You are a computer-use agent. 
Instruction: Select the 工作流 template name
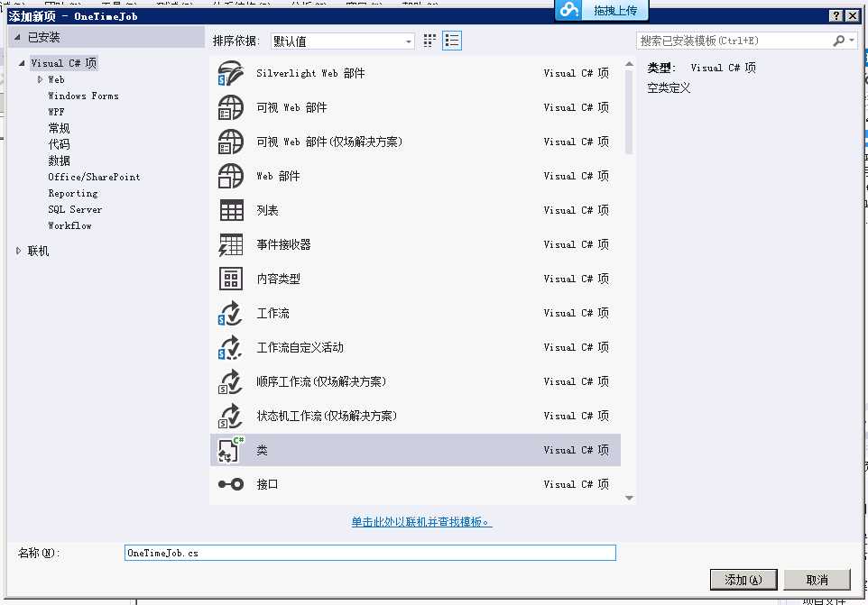[x=272, y=313]
